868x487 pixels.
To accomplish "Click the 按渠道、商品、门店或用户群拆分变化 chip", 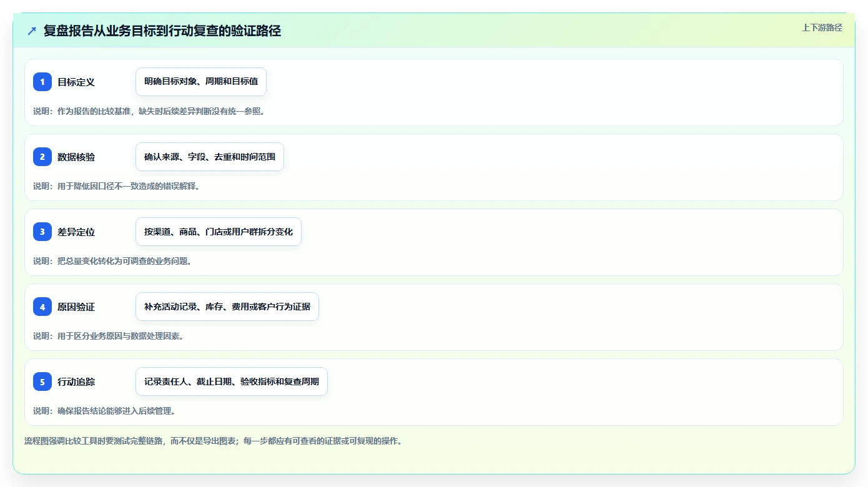I will point(219,232).
